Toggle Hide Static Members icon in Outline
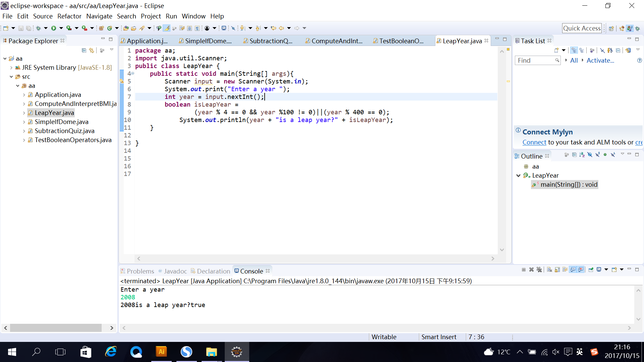The height and width of the screenshot is (362, 644). (597, 155)
